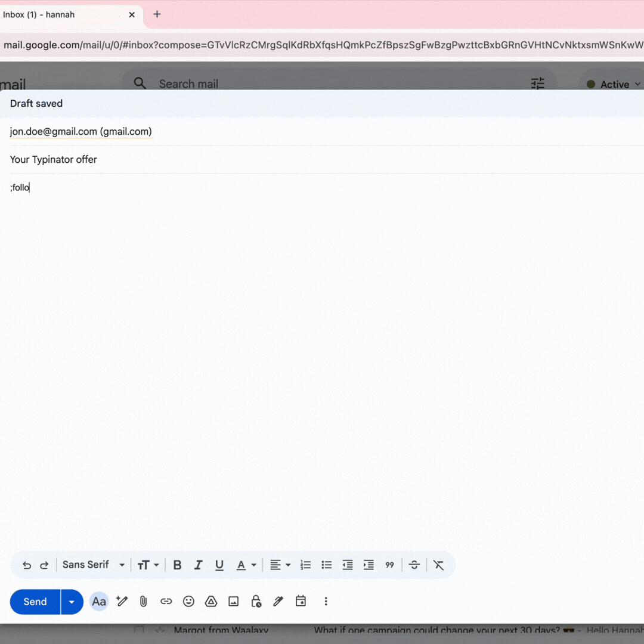Image resolution: width=644 pixels, height=644 pixels.
Task: Open the text alignment dropdown
Action: [x=280, y=565]
